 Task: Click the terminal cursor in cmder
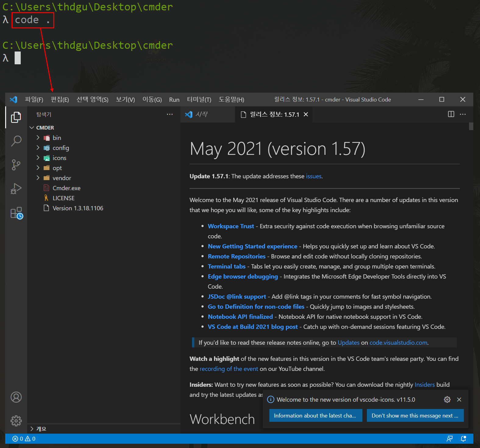[18, 58]
